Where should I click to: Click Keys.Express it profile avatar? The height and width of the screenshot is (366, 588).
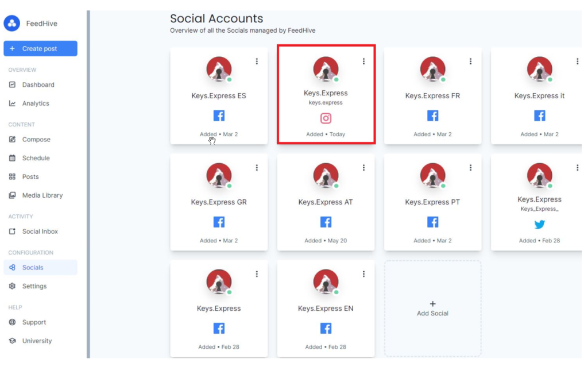(539, 70)
